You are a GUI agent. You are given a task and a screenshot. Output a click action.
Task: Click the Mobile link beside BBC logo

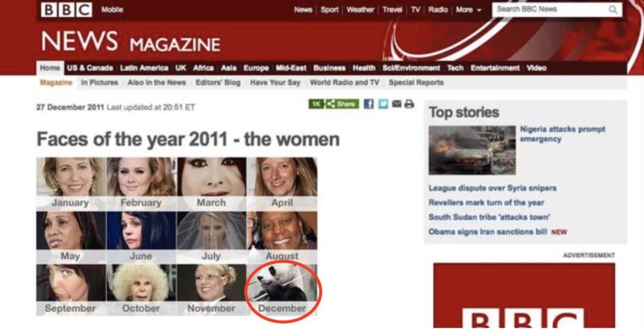[x=112, y=10]
